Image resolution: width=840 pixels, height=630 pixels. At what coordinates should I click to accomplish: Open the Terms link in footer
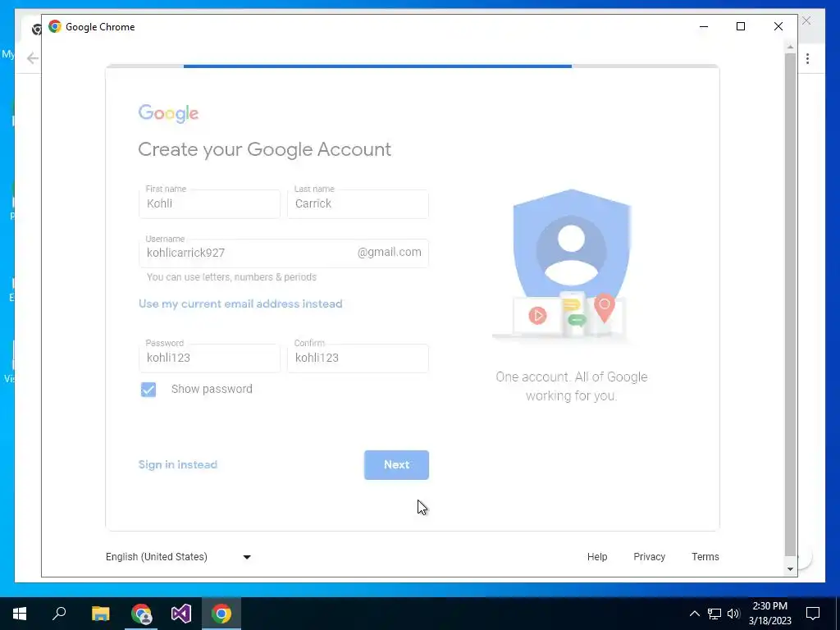click(x=705, y=557)
